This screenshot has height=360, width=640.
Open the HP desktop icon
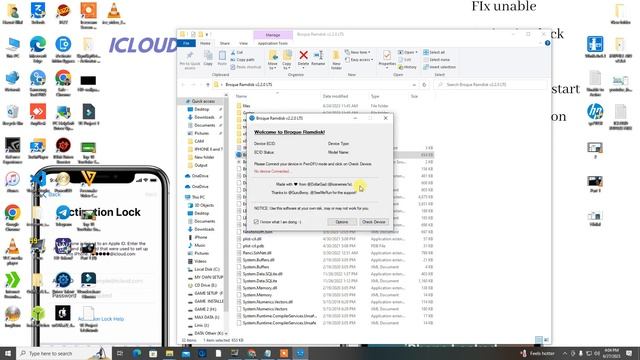point(595,115)
